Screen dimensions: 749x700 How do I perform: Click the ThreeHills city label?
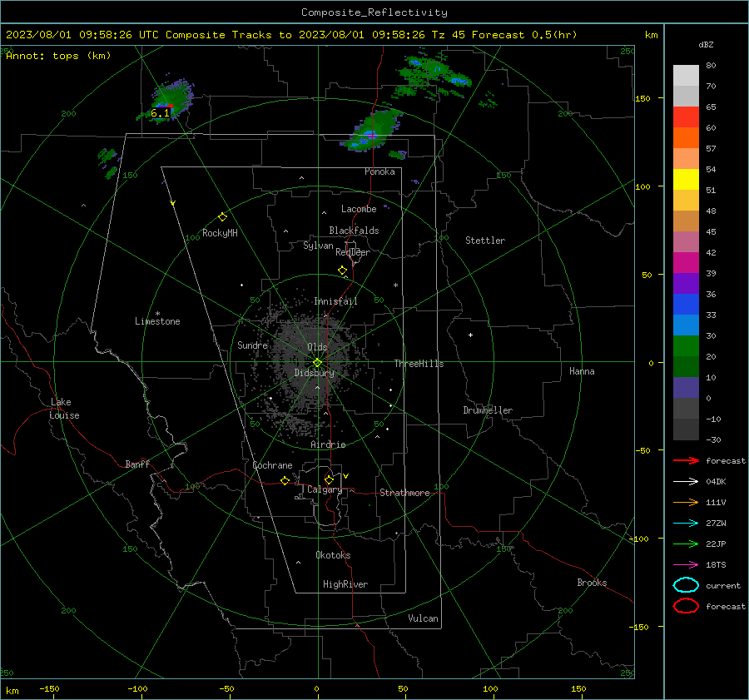pos(419,364)
